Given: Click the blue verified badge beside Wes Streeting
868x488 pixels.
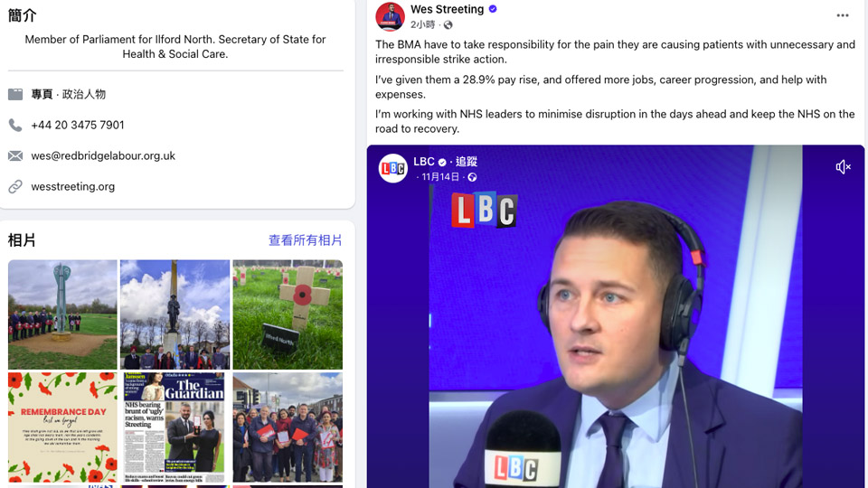Looking at the screenshot, I should pos(493,9).
